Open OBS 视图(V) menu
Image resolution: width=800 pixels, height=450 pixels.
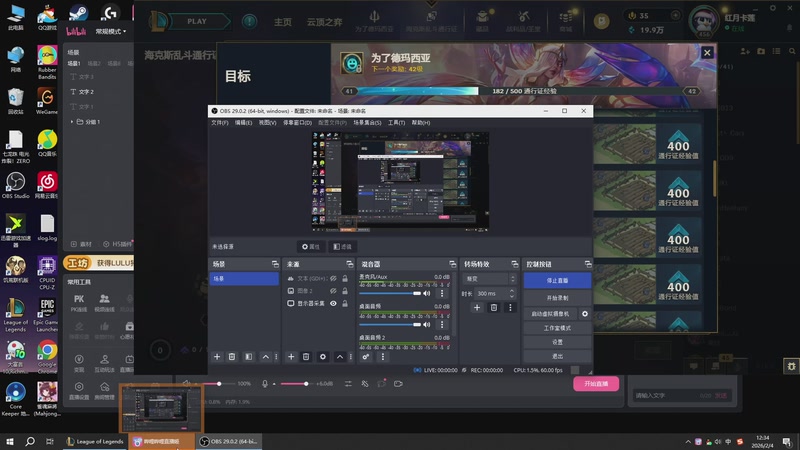point(267,123)
